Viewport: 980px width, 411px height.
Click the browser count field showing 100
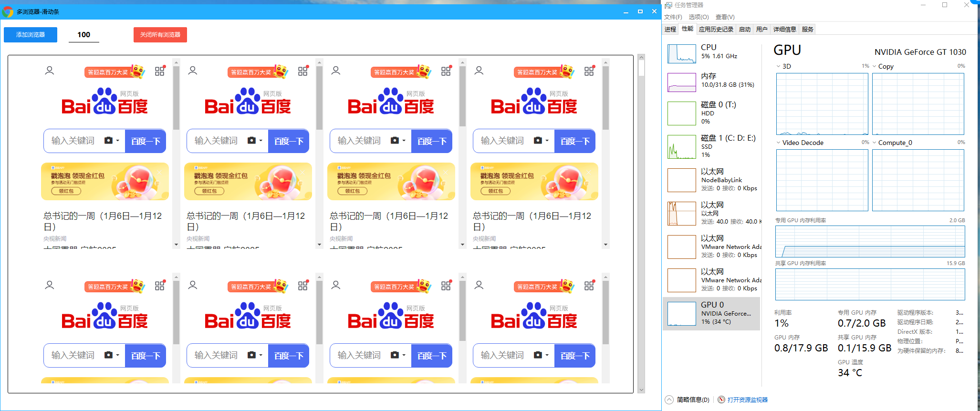[x=84, y=35]
